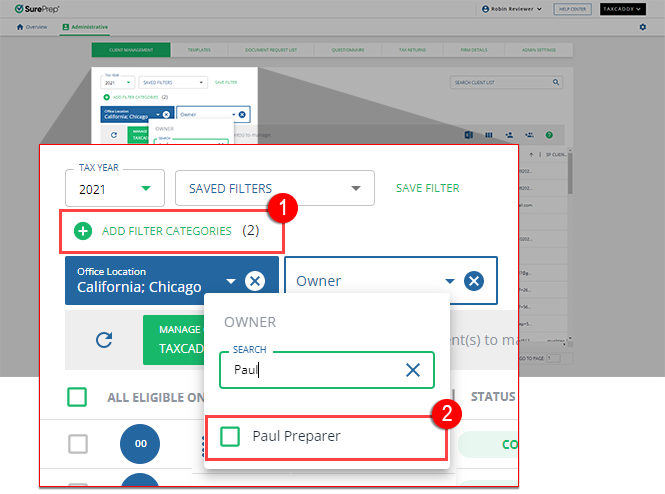Open the Tax Year 2021 dropdown
This screenshot has height=494, width=665.
[x=115, y=188]
